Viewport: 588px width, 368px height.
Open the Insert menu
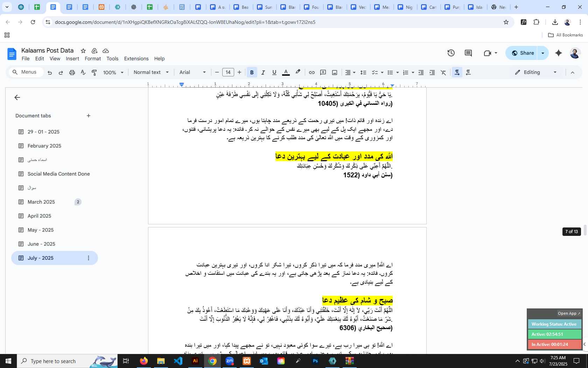click(x=72, y=59)
